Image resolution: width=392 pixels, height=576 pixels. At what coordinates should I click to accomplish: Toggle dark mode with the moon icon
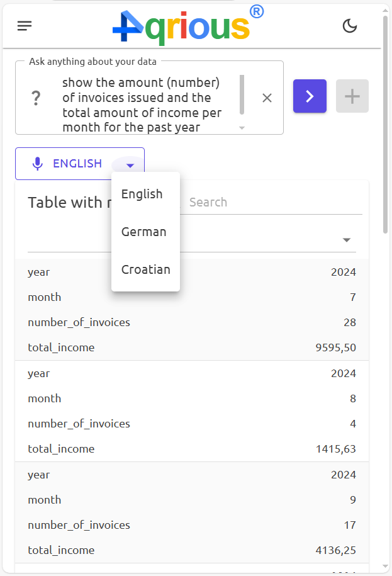350,26
